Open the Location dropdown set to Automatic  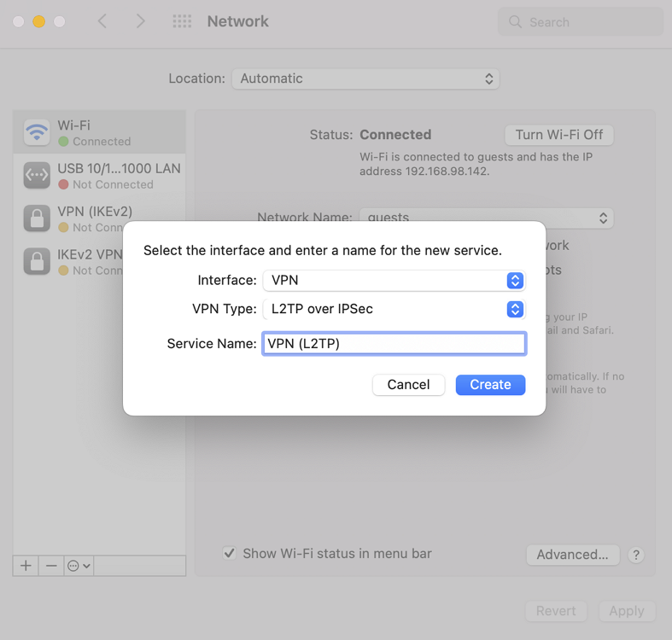pos(365,79)
